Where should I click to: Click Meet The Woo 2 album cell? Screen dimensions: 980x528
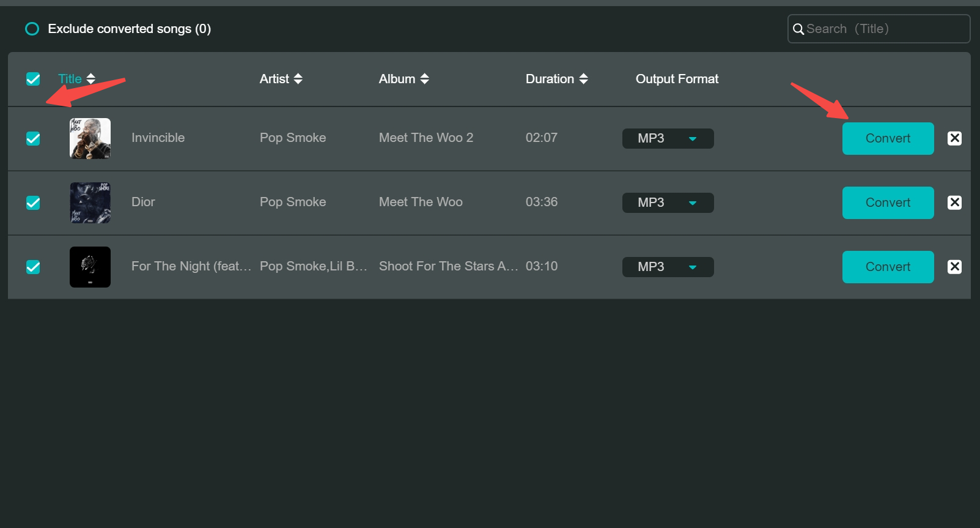point(426,138)
